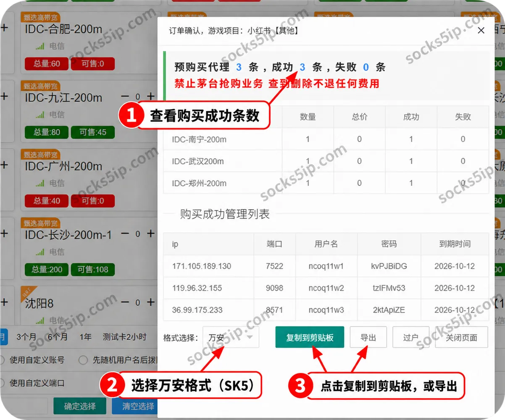Click IP address 119.96.32.155
Viewport: 505px width, 420px height.
(197, 288)
